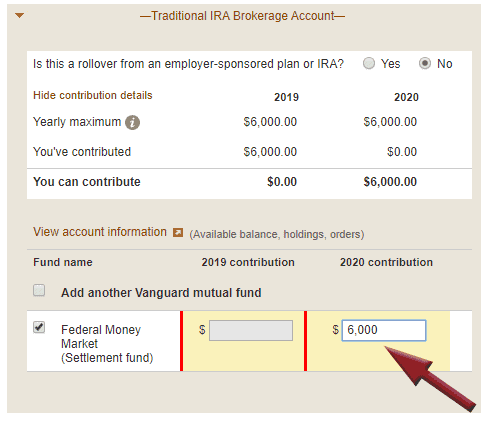Click the No label text
Image resolution: width=485 pixels, height=421 pixels.
point(445,63)
